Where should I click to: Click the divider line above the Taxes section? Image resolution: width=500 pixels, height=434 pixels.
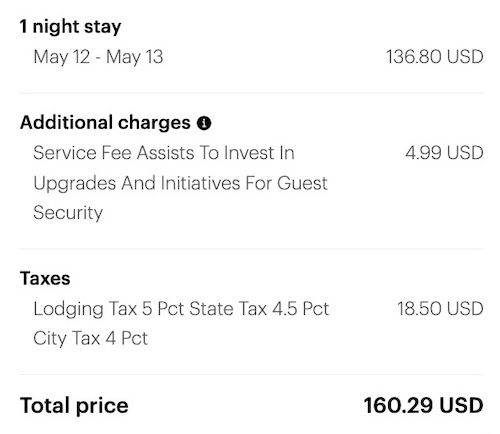pos(251,249)
